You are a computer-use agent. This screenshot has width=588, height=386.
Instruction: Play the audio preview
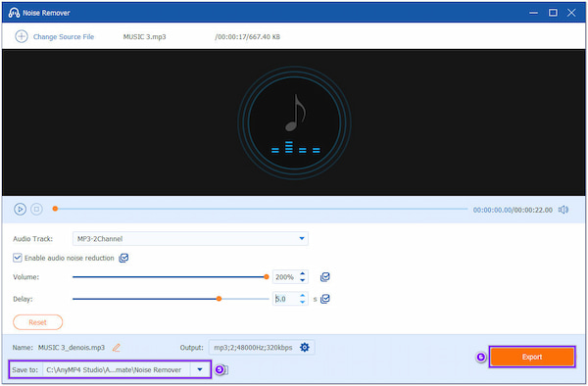(x=20, y=209)
